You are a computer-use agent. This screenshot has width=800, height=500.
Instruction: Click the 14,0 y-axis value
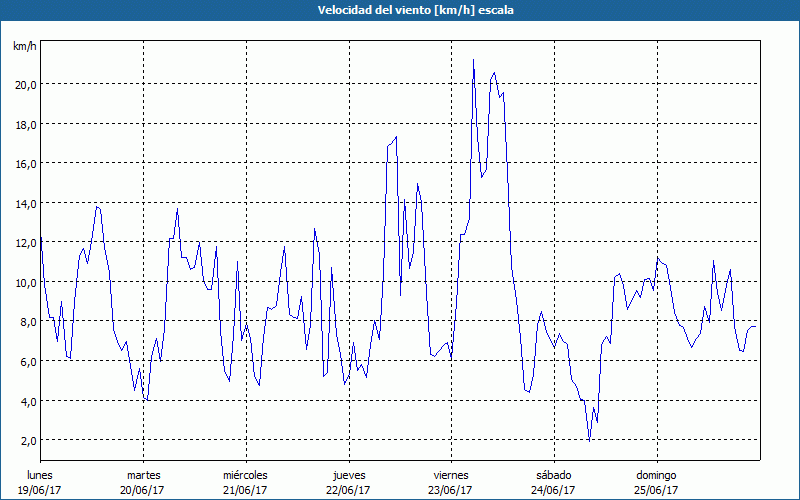[x=25, y=203]
